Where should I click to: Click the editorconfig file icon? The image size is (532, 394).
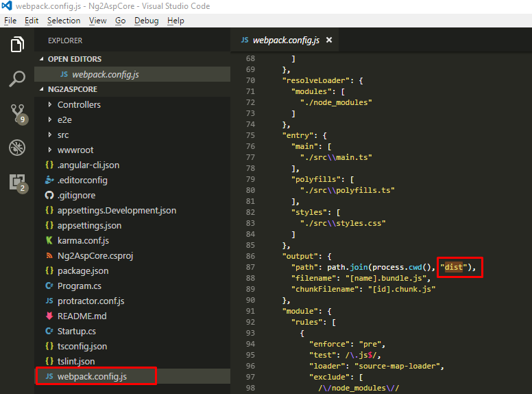pos(49,180)
